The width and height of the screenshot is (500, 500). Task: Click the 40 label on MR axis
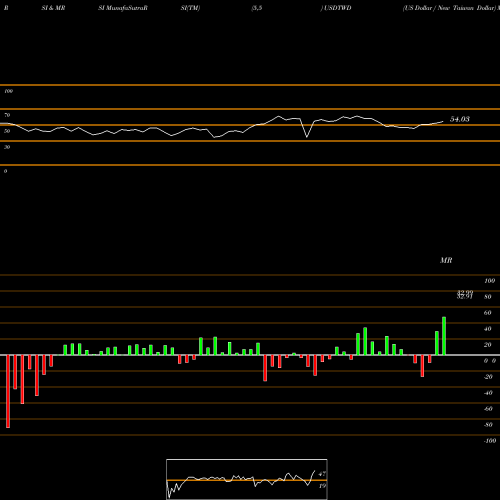pyautogui.click(x=488, y=329)
